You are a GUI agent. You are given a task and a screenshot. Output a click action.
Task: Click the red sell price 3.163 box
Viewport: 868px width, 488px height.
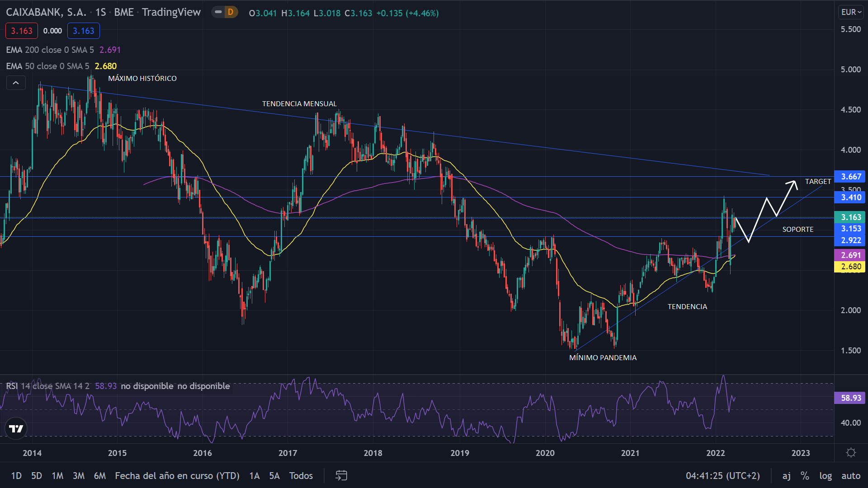22,31
